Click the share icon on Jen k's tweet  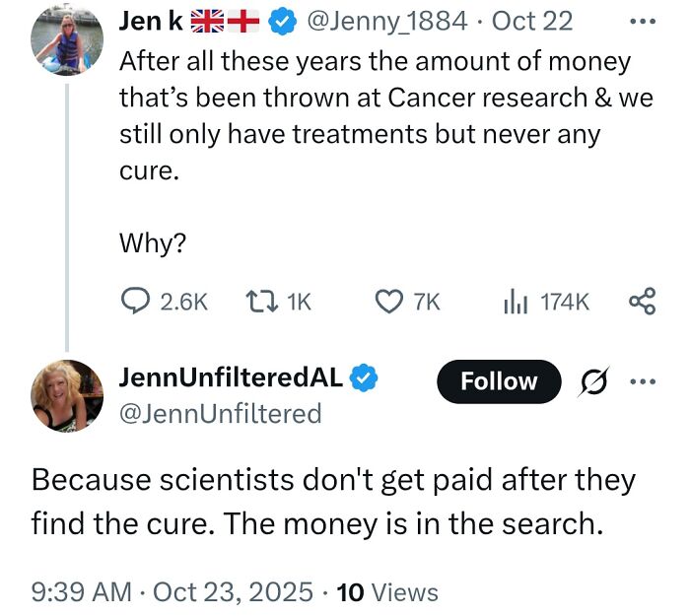[x=643, y=301]
